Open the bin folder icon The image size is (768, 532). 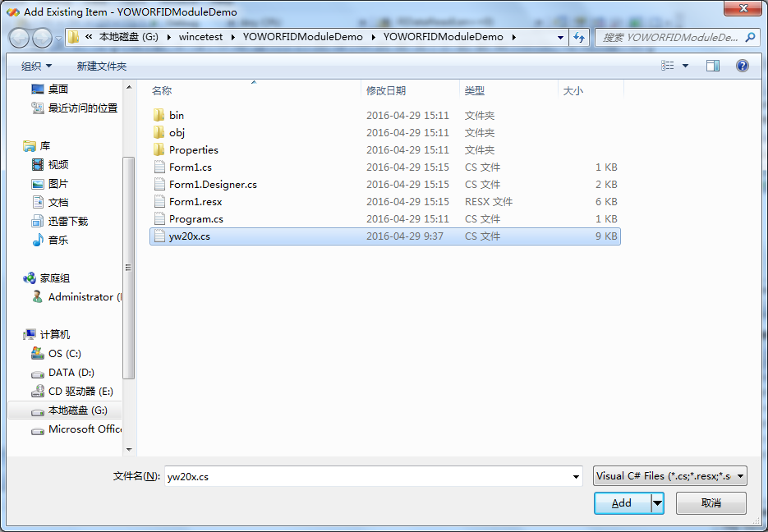coord(159,116)
